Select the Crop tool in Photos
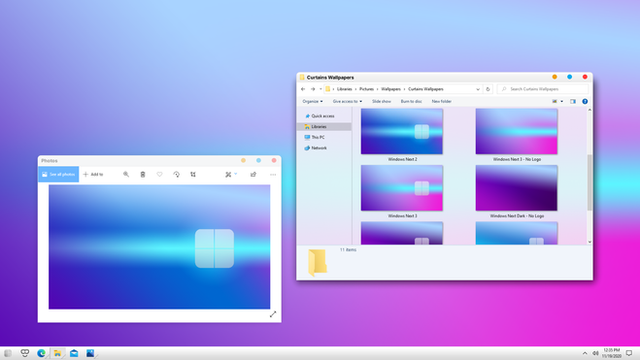This screenshot has height=360, width=640. [193, 174]
